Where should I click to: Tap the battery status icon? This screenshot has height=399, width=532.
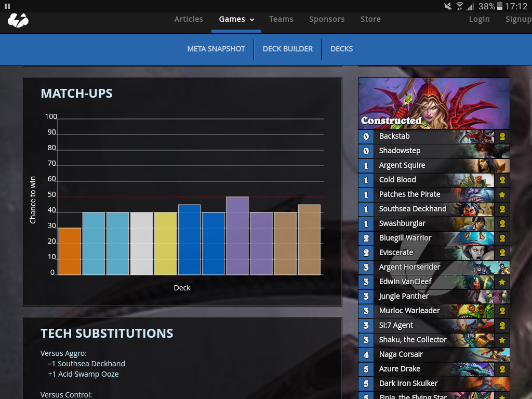coord(500,6)
